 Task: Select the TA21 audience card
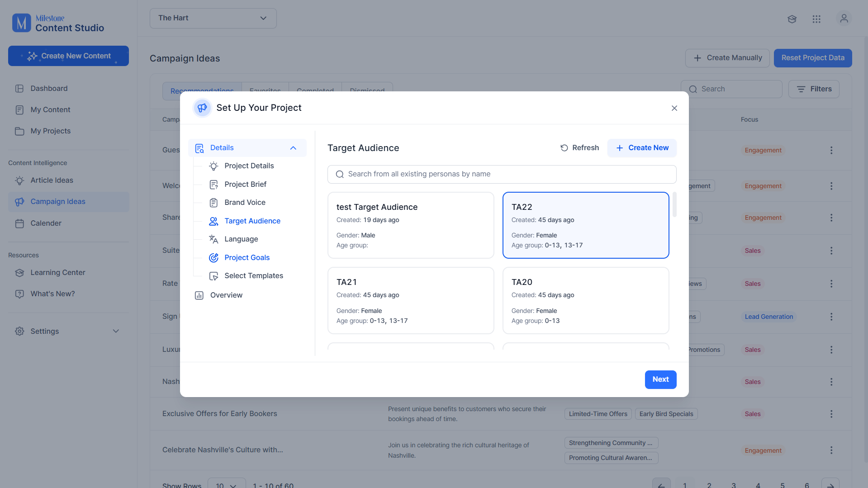pos(411,301)
